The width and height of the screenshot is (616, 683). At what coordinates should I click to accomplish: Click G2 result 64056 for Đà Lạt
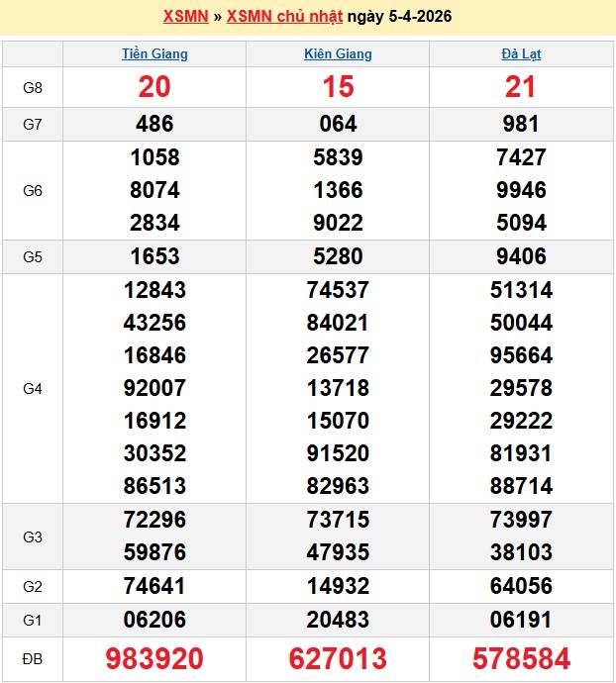pyautogui.click(x=521, y=586)
